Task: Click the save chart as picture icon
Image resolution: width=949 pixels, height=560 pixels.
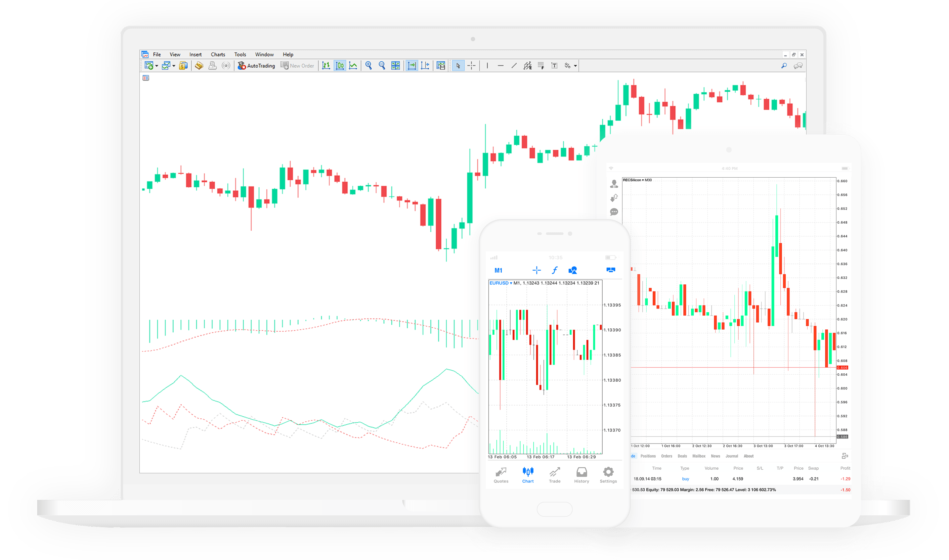Action: click(441, 66)
